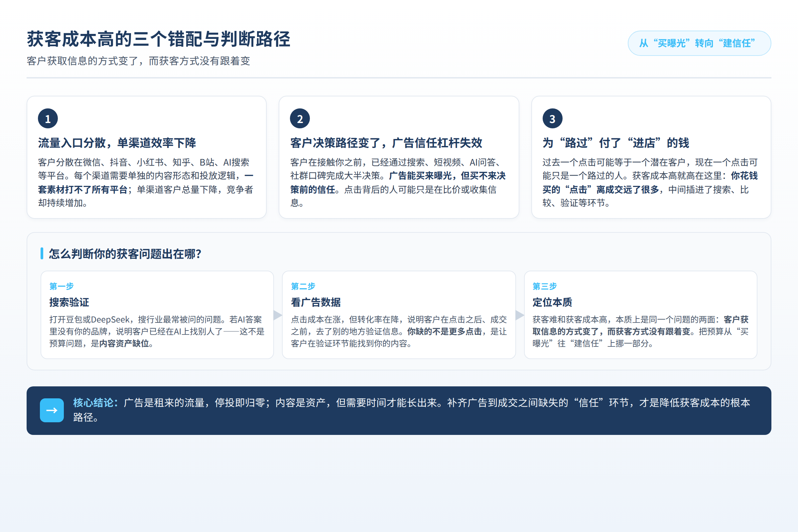Click the 搜索验证 step title

pos(69,302)
